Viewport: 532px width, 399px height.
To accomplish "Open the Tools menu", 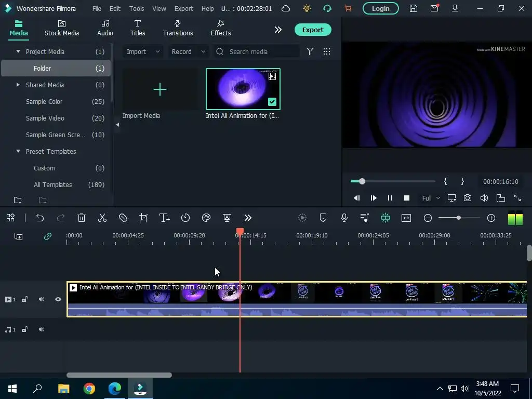I will click(137, 8).
